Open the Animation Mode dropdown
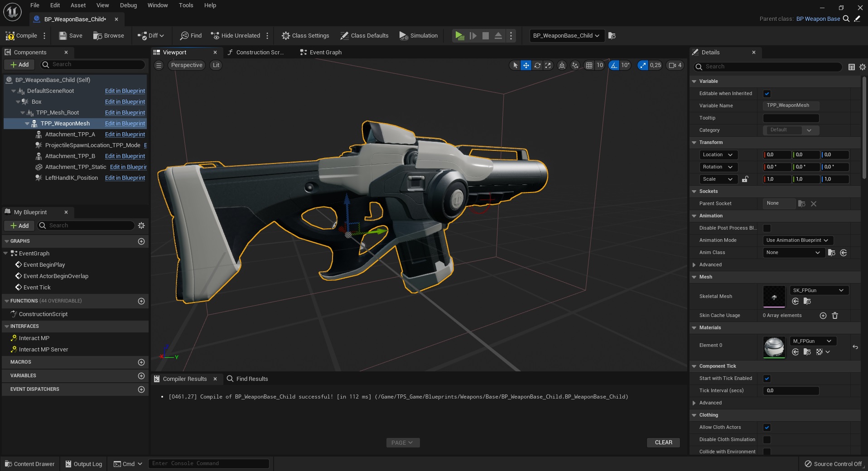This screenshot has height=471, width=868. click(797, 240)
